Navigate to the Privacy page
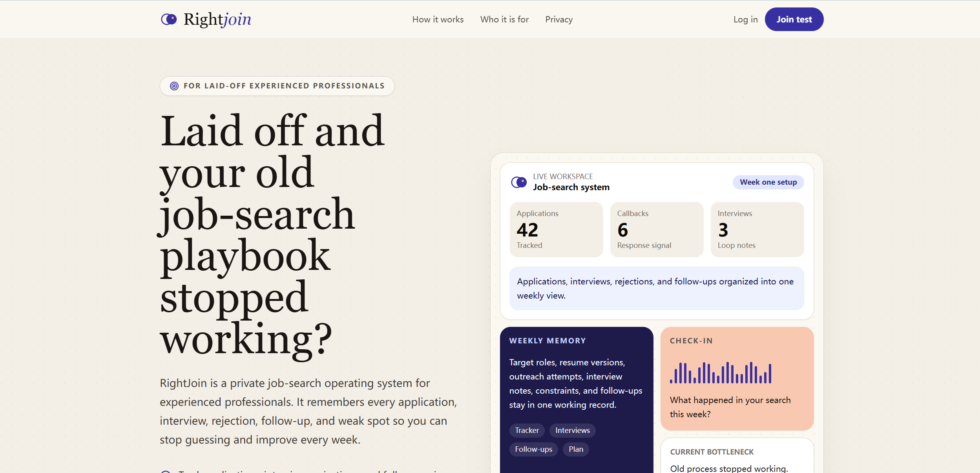This screenshot has height=473, width=980. tap(559, 19)
